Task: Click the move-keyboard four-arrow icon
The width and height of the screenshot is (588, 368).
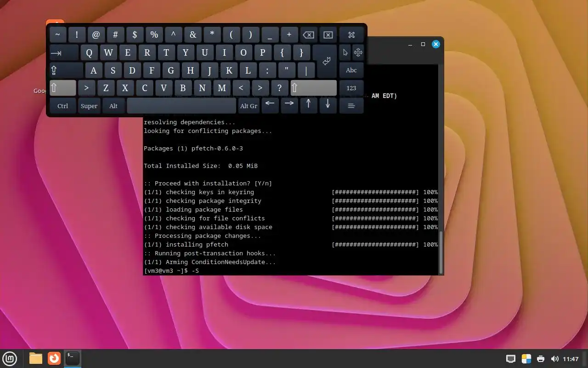Action: [x=358, y=52]
